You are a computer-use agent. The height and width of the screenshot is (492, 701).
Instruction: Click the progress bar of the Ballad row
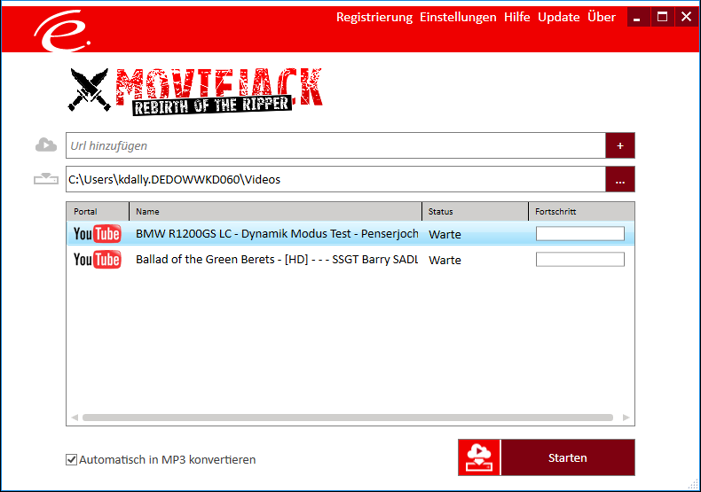(x=580, y=260)
